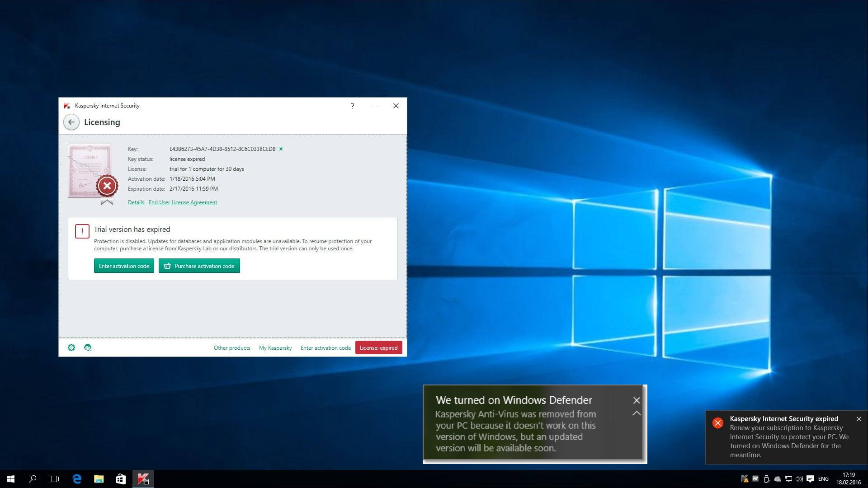Click green Enter activation code button

[124, 266]
